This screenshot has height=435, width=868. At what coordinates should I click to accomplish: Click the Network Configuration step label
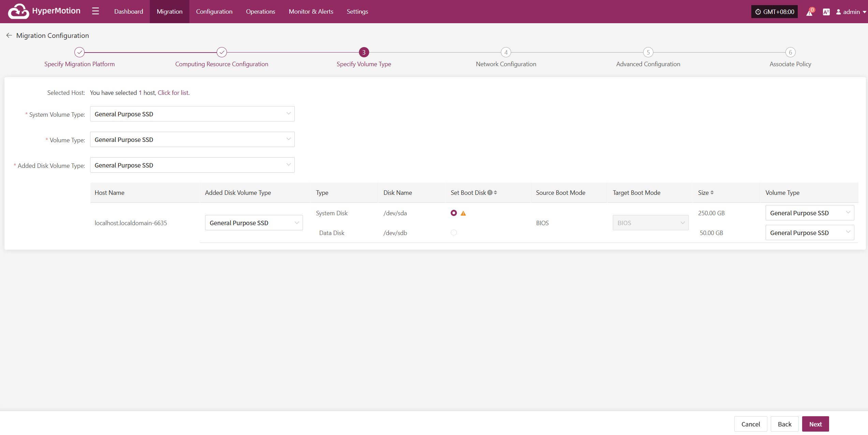click(x=506, y=64)
